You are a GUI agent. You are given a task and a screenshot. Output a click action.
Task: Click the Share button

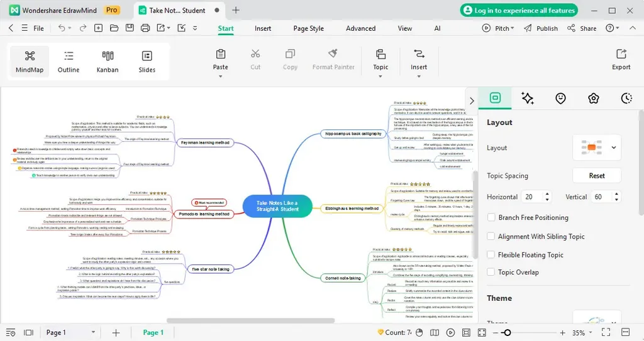click(x=582, y=28)
